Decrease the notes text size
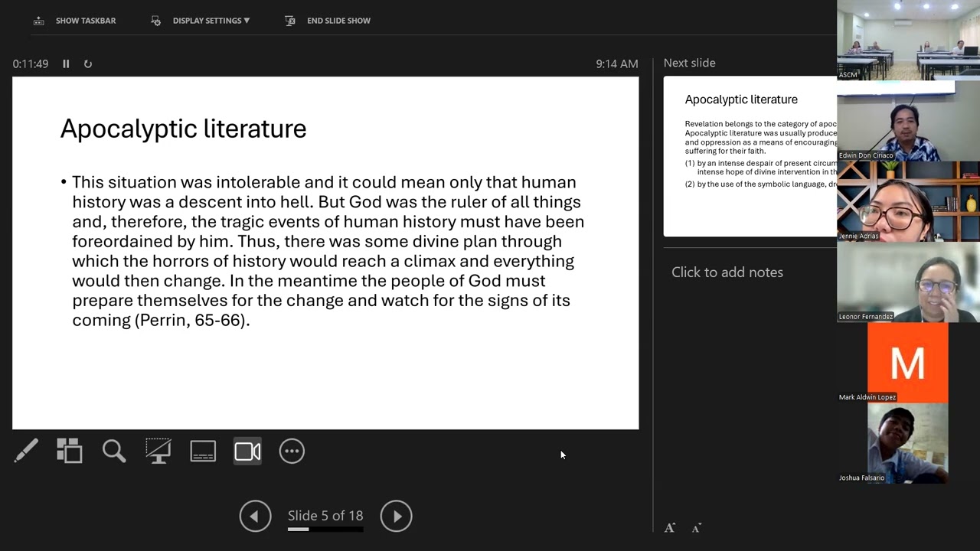 (697, 528)
